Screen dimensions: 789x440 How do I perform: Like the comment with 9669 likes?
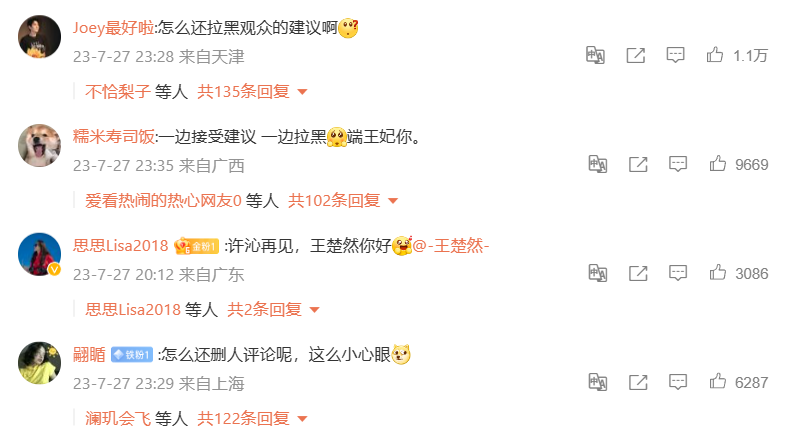point(718,164)
